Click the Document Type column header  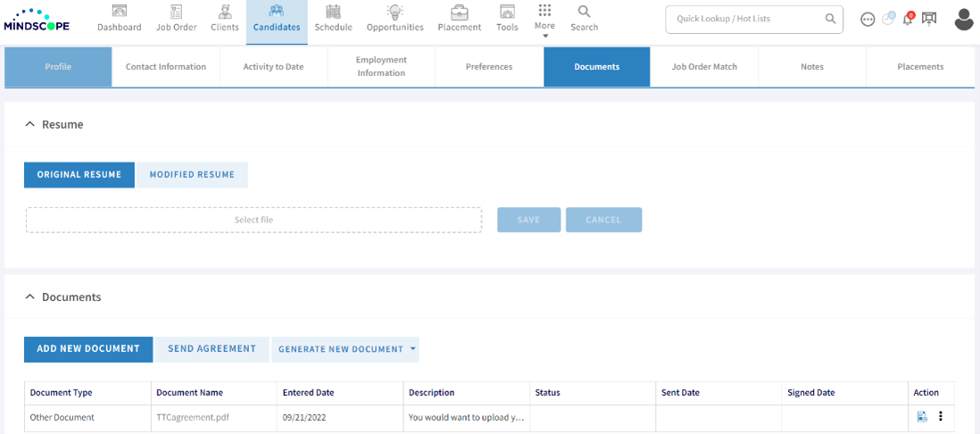point(87,393)
